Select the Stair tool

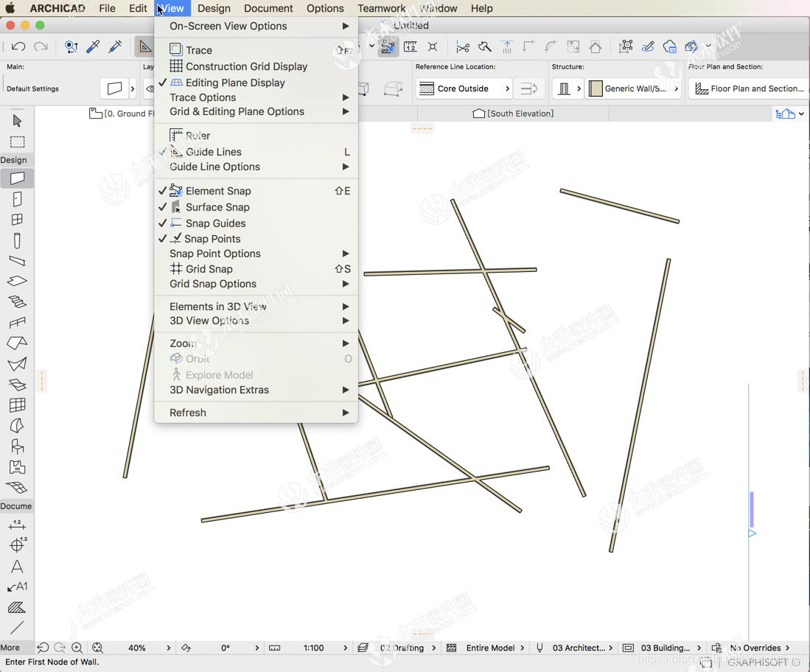(x=17, y=301)
